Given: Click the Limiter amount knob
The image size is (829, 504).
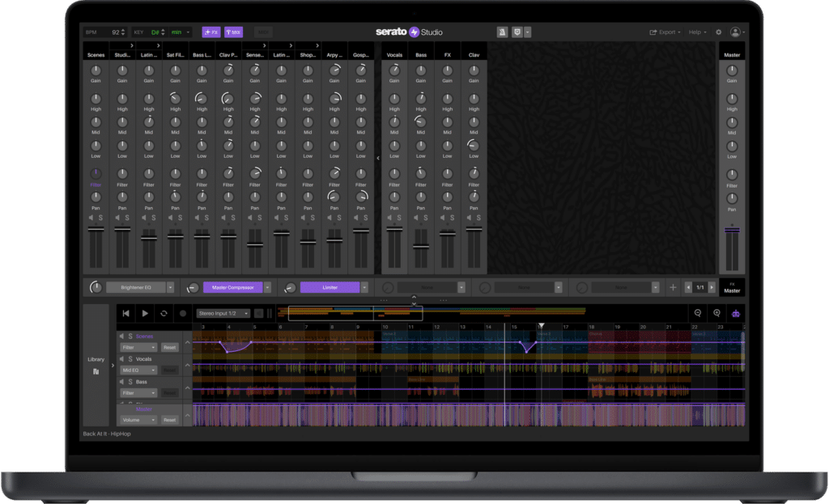Looking at the screenshot, I should click(290, 287).
